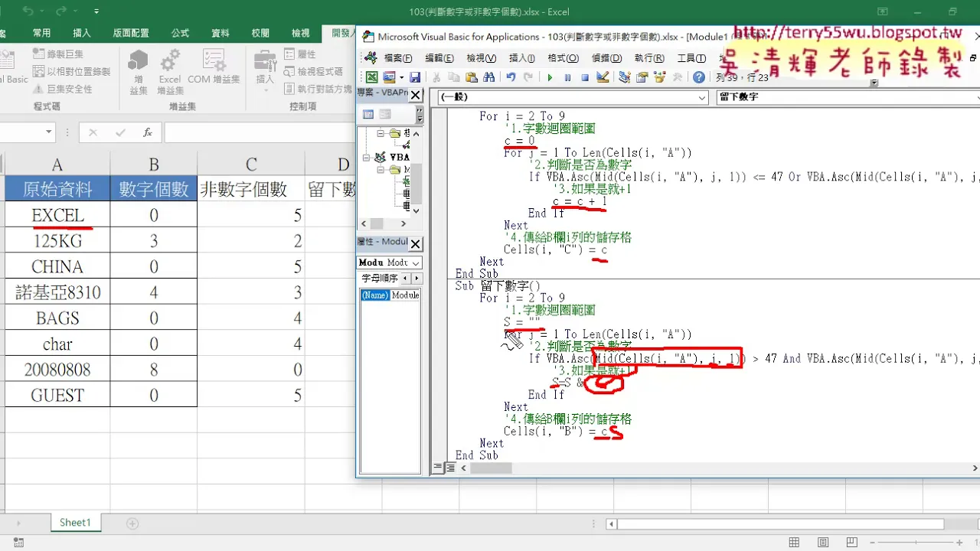Open 執行(R) menu in VBA editor
The image size is (980, 551).
coord(649,58)
